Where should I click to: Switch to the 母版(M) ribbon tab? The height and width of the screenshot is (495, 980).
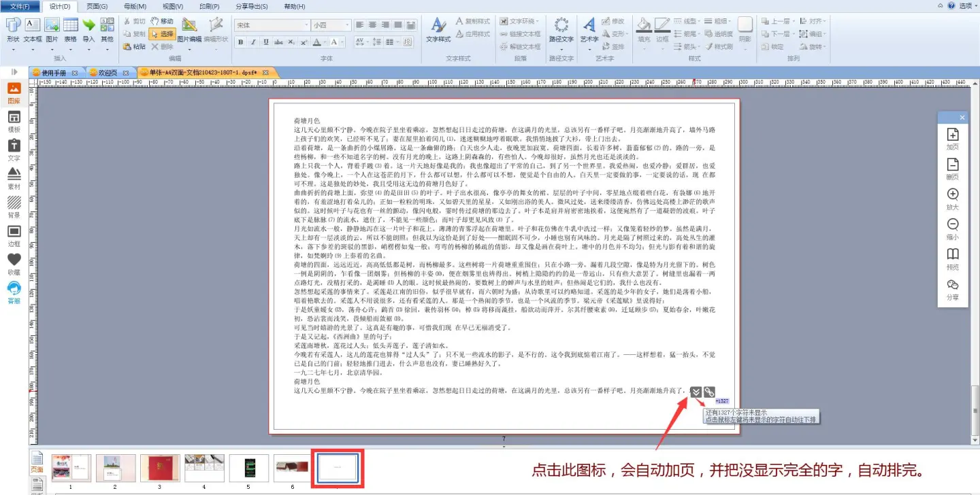[x=135, y=6]
